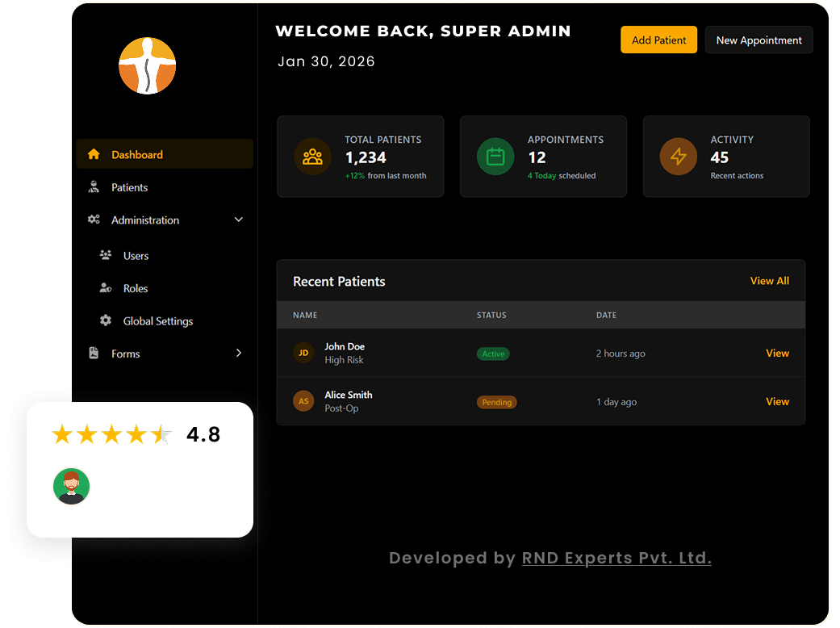Click the spine logo at top left
Viewport: 840px width, 628px height.
point(147,65)
